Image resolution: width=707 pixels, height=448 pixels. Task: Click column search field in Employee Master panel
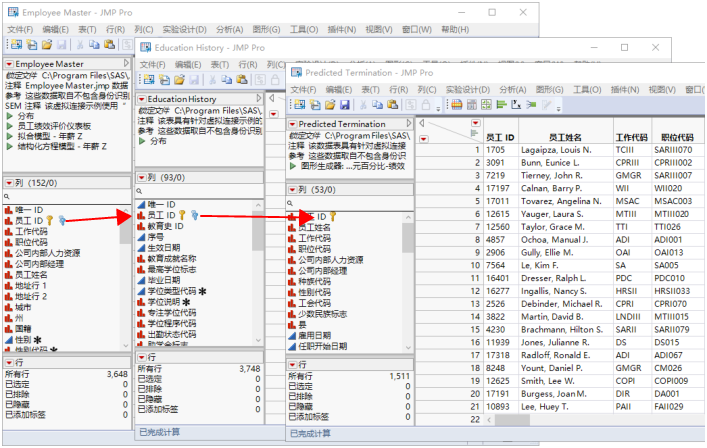[x=67, y=196]
